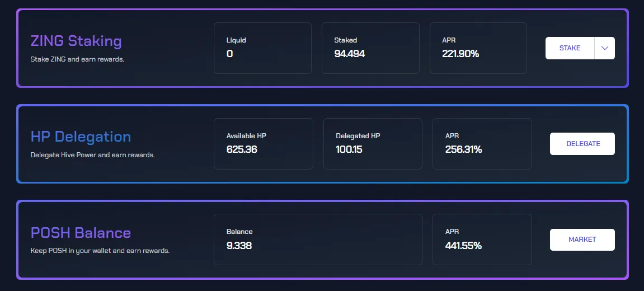Click the HP APR 256.31% box

coord(482,144)
